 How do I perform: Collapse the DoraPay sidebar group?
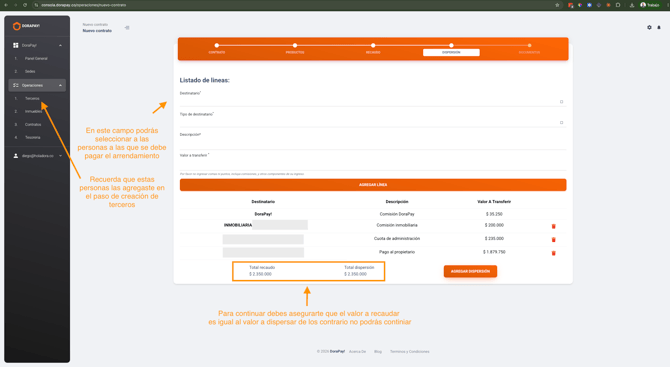pyautogui.click(x=60, y=45)
